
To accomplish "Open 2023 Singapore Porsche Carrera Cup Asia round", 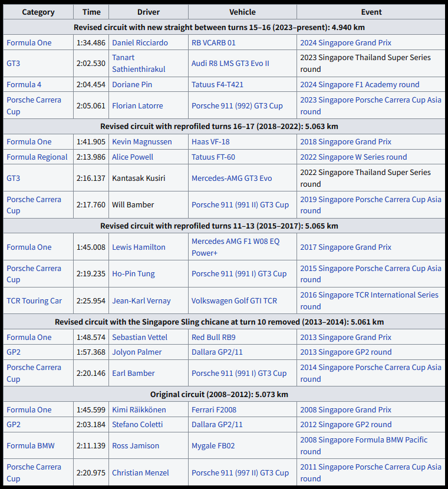I will click(x=371, y=105).
